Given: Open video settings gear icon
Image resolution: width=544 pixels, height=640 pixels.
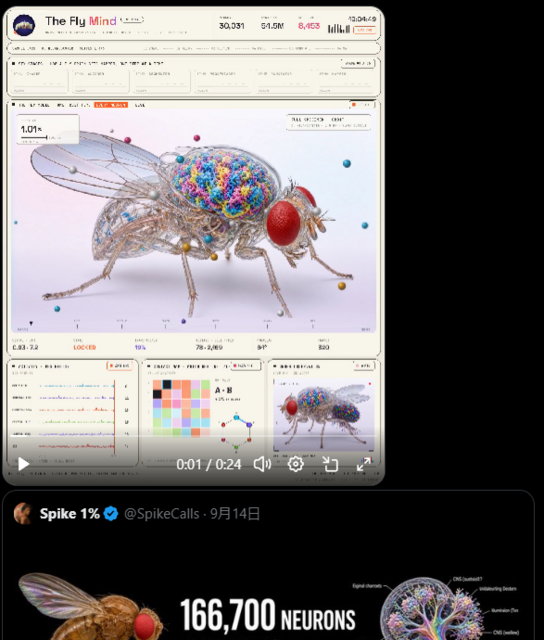Looking at the screenshot, I should point(295,464).
